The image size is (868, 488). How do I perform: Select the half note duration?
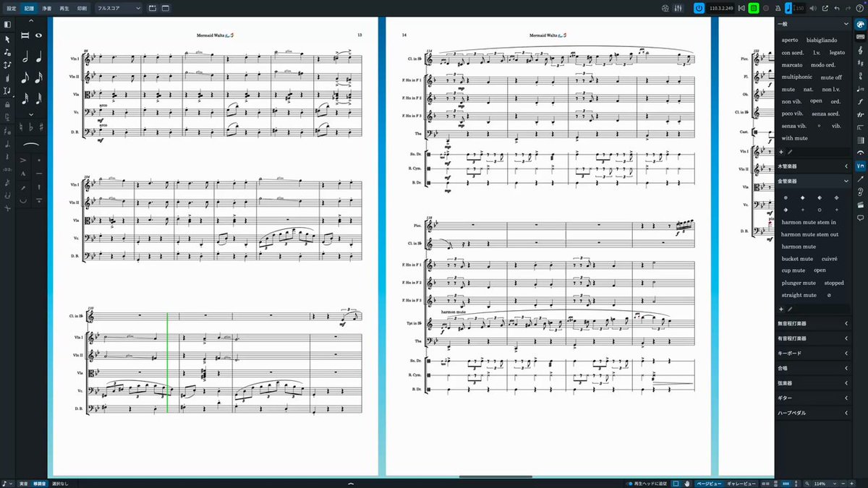click(x=26, y=57)
